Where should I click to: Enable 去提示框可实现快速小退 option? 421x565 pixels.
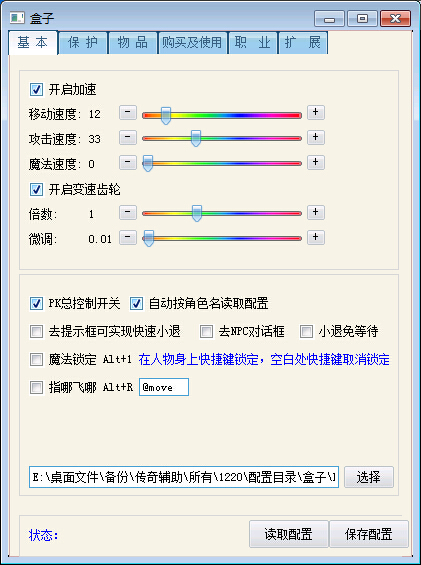click(x=36, y=332)
